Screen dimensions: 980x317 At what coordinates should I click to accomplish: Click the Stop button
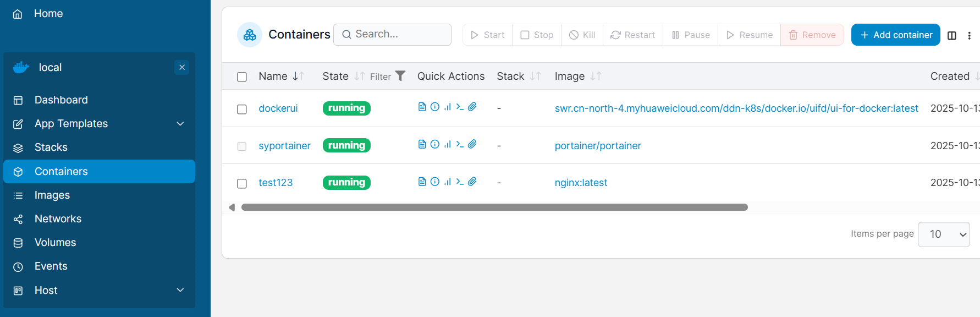tap(537, 35)
